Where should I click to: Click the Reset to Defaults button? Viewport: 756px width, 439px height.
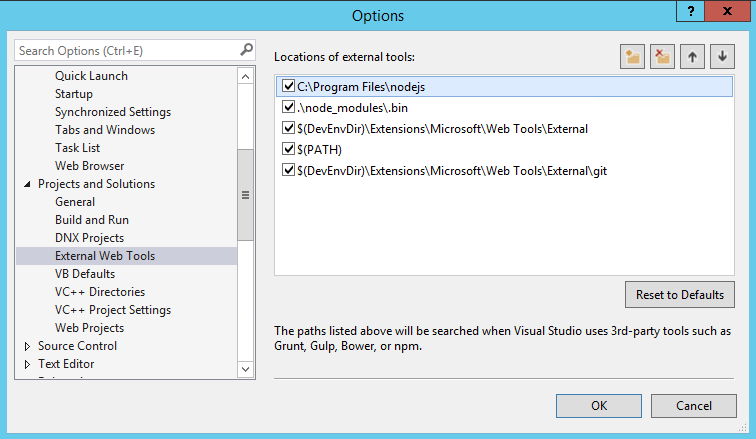(x=679, y=295)
